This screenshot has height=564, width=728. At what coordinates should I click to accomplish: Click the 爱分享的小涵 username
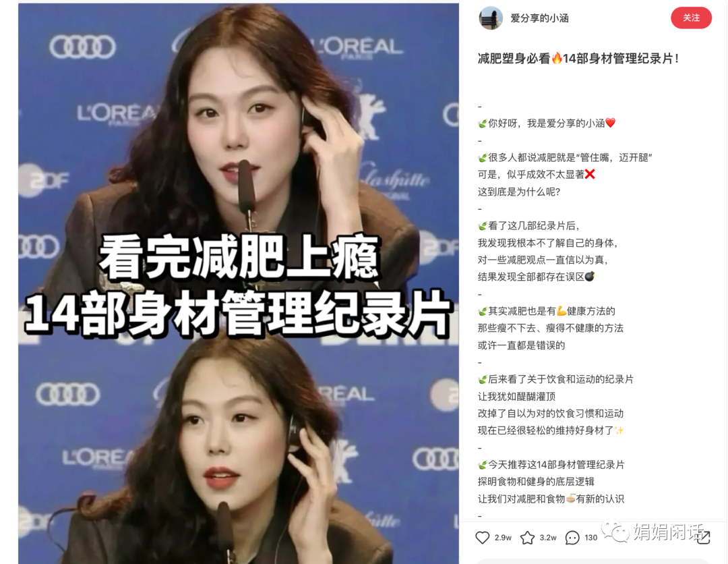click(539, 18)
